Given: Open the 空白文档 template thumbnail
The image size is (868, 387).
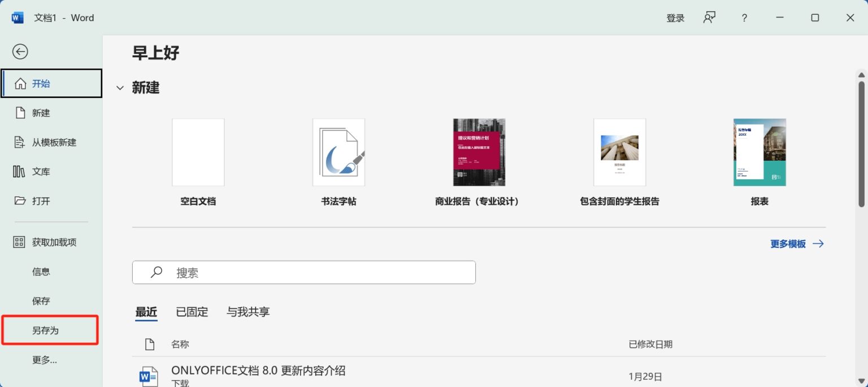Looking at the screenshot, I should point(198,152).
